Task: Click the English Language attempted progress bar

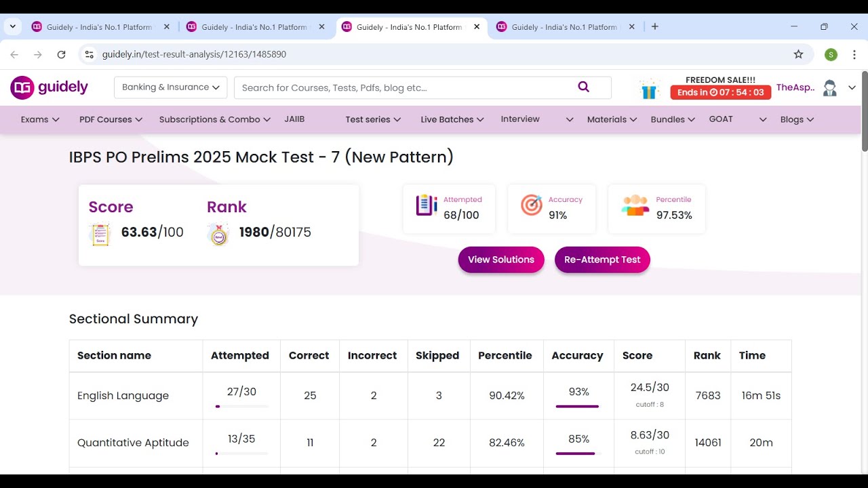Action: [241, 407]
